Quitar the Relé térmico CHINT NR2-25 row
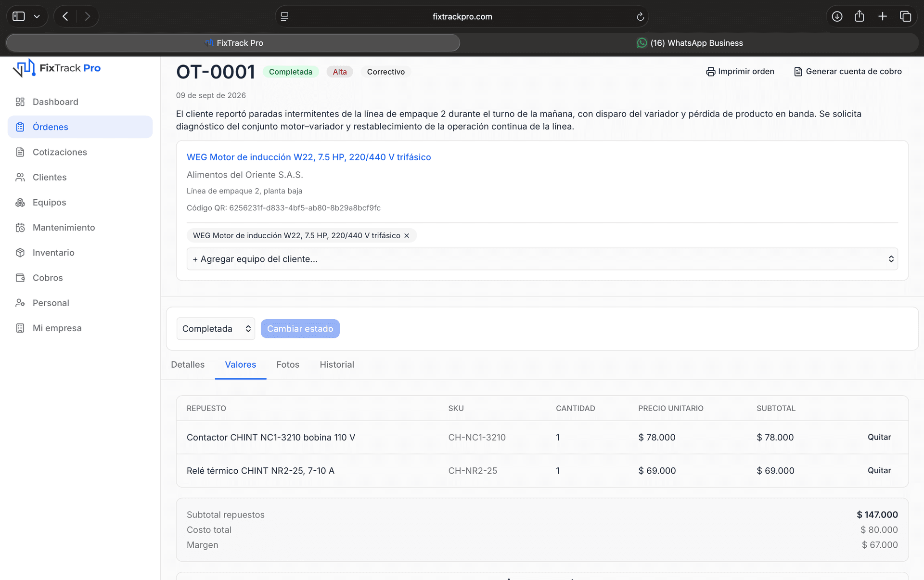Viewport: 924px width, 580px height. click(x=879, y=470)
